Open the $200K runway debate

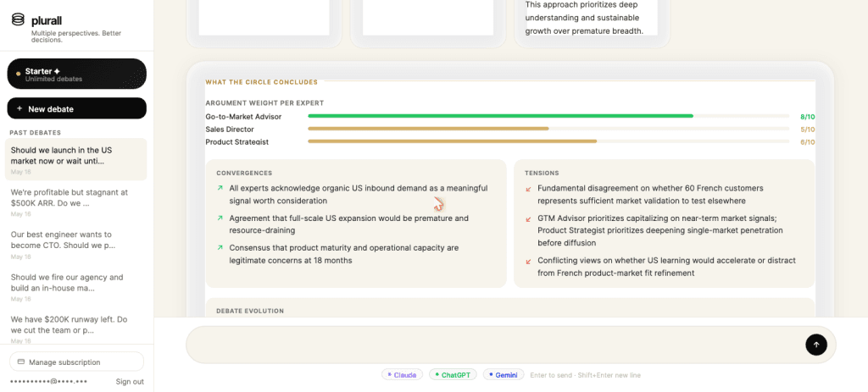tap(75, 329)
